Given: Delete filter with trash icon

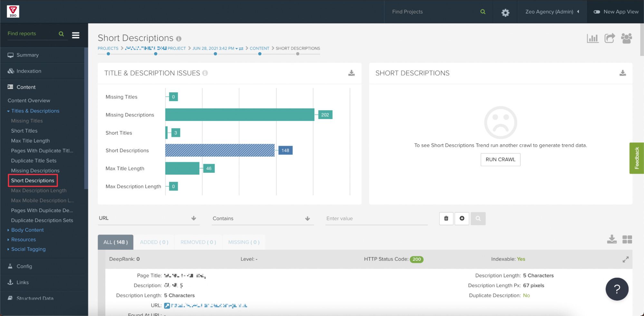Looking at the screenshot, I should click(x=446, y=218).
